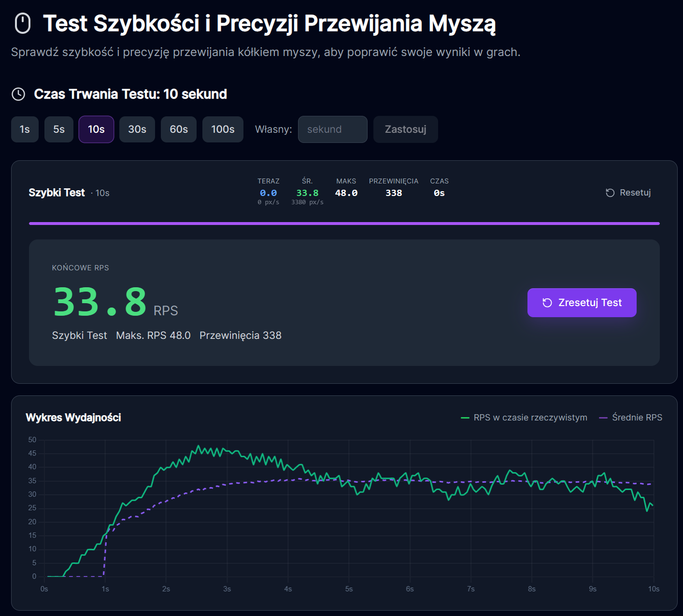Click the Przewinięcia 338 summary text
The height and width of the screenshot is (616, 683).
click(241, 336)
